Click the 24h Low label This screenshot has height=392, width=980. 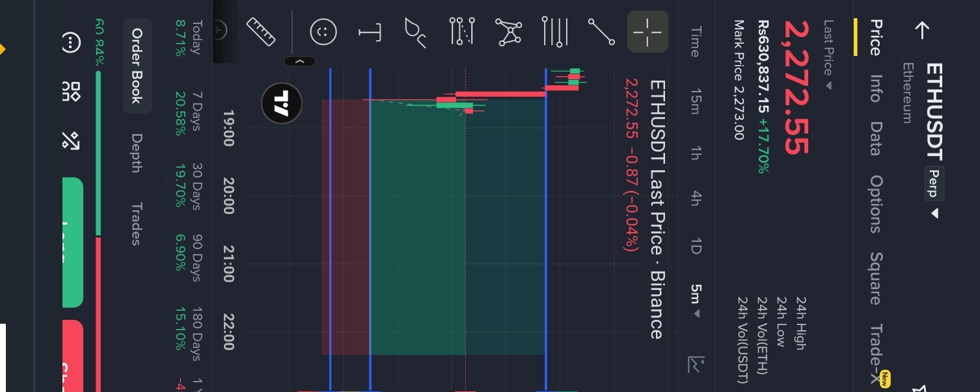point(782,321)
